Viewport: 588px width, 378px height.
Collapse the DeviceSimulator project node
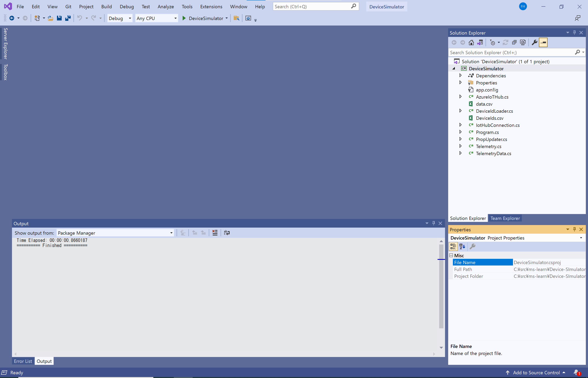coord(454,69)
